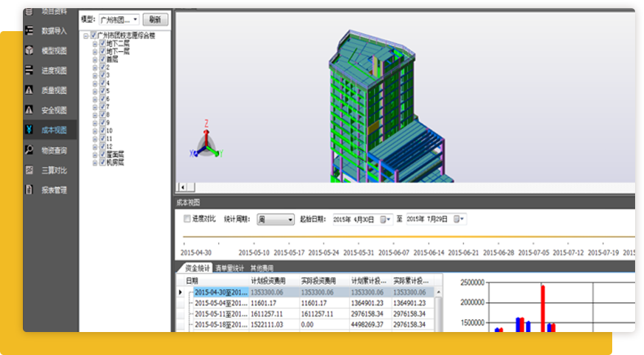Viewport: 644px width, 355px height.
Task: Toggle the 进度对比 checkbox
Action: [x=187, y=219]
